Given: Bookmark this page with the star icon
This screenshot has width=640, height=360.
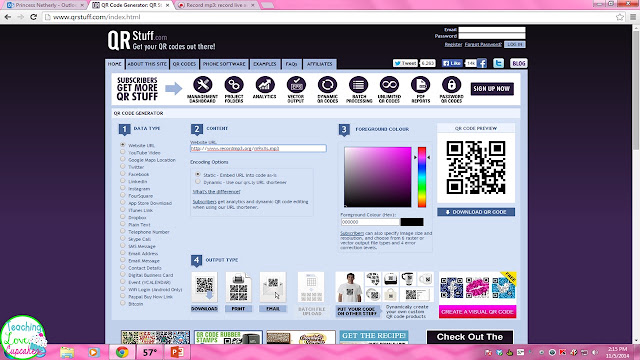Looking at the screenshot, I should [620, 17].
